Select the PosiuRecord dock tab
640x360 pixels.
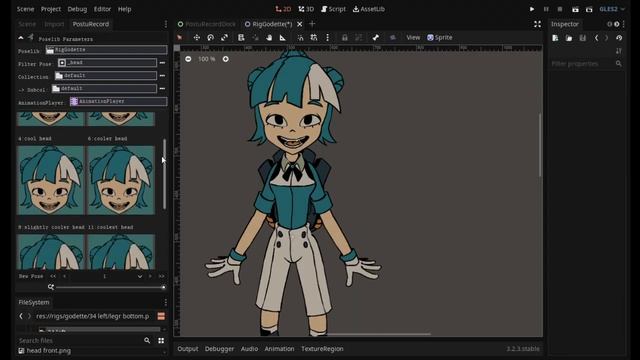(91, 24)
